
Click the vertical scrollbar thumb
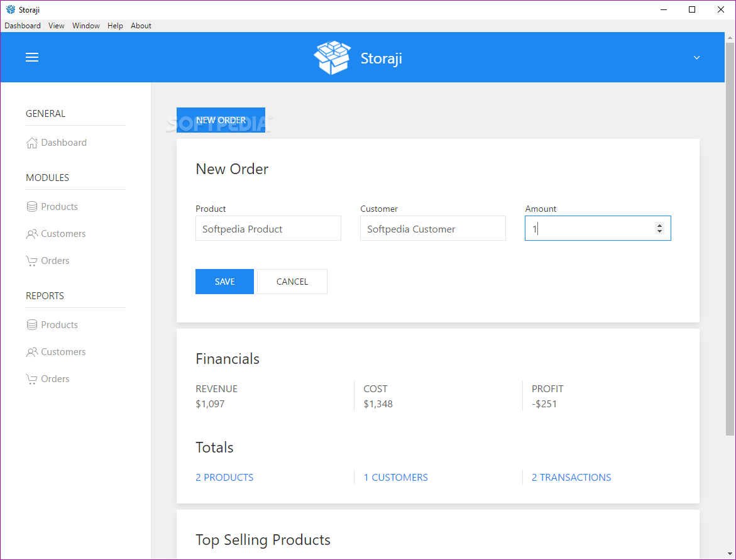(x=730, y=238)
